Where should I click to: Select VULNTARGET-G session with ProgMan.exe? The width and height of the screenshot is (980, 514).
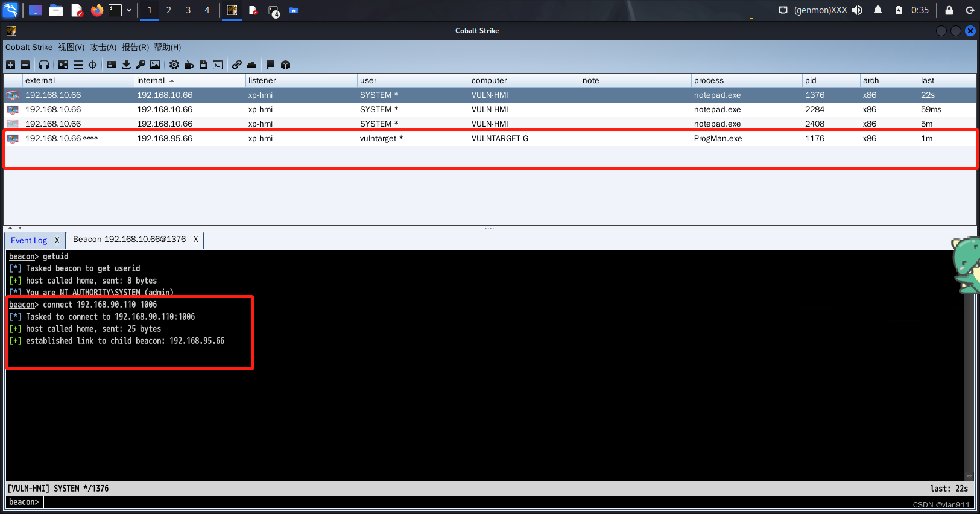click(490, 138)
